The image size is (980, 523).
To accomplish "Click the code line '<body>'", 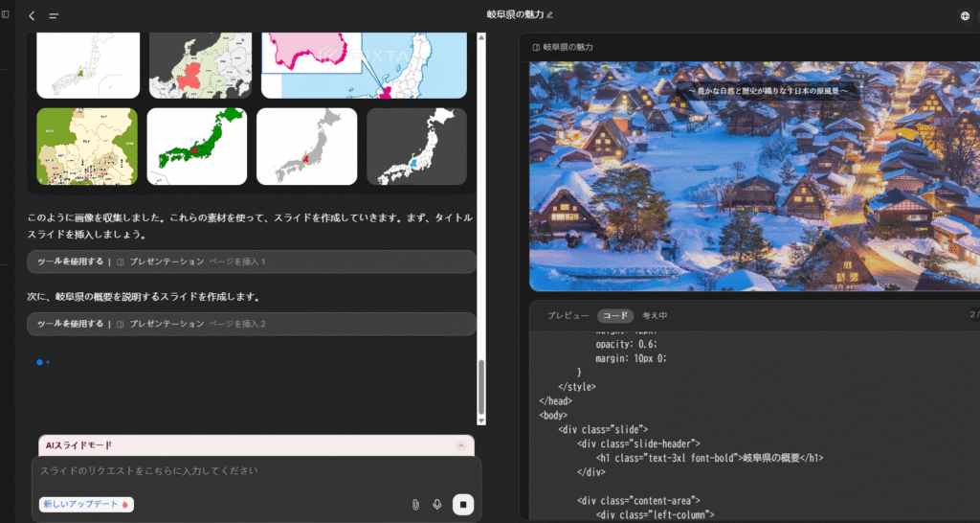I will pos(553,415).
